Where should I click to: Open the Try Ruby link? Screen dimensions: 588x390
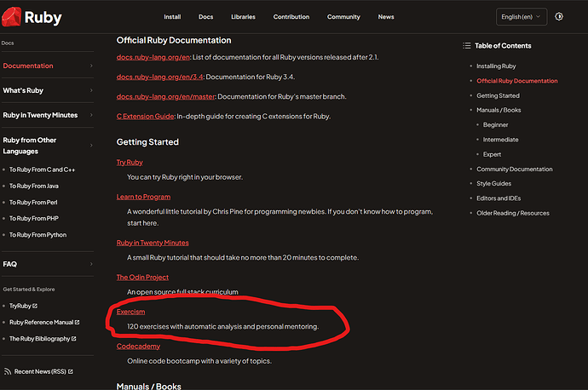(x=130, y=163)
